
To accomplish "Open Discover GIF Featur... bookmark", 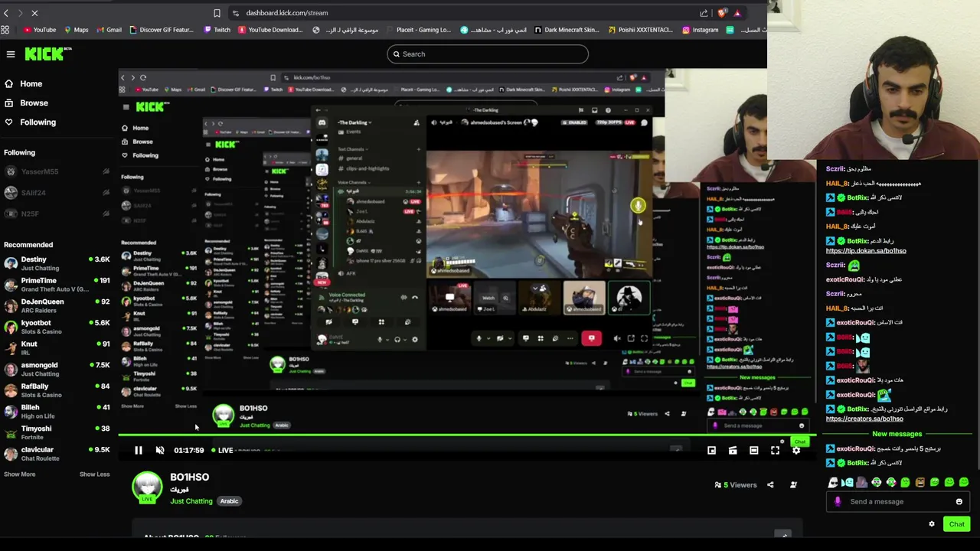I will point(162,30).
